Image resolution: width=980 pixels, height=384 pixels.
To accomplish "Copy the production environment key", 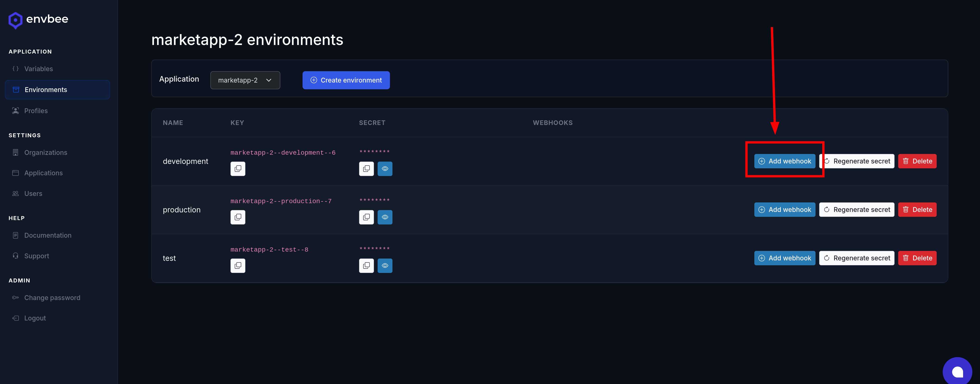I will pos(238,217).
